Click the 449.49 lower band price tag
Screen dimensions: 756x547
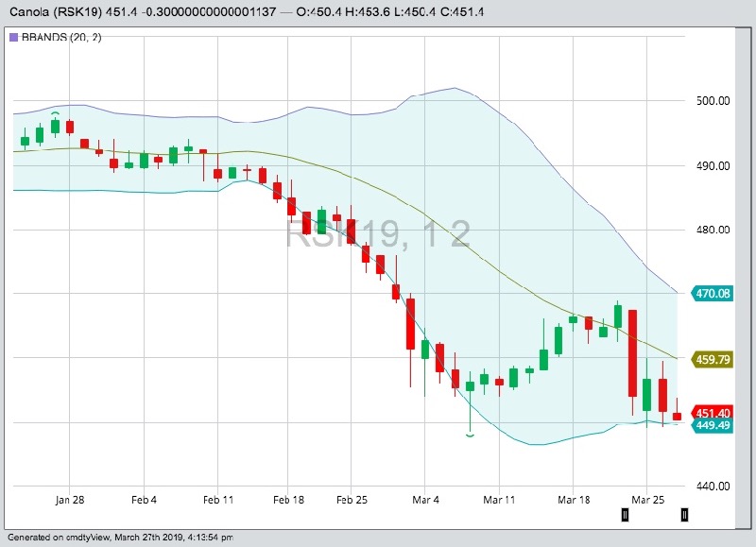tap(713, 425)
